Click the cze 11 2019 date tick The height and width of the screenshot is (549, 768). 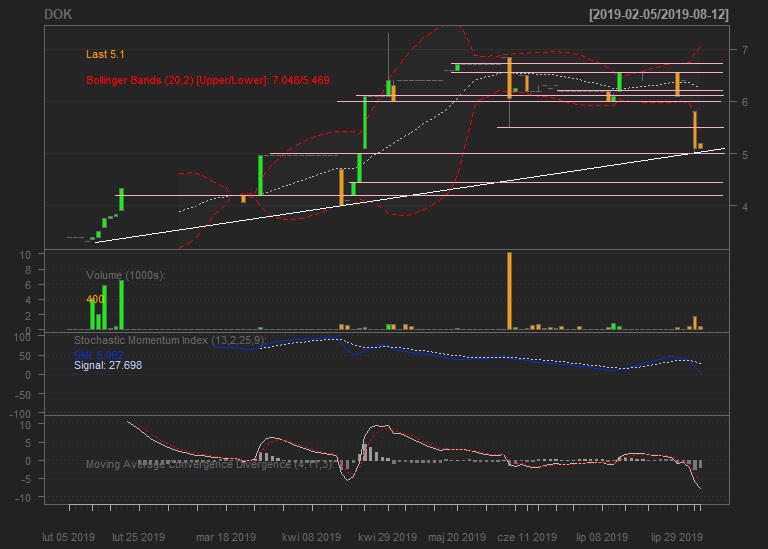(527, 537)
